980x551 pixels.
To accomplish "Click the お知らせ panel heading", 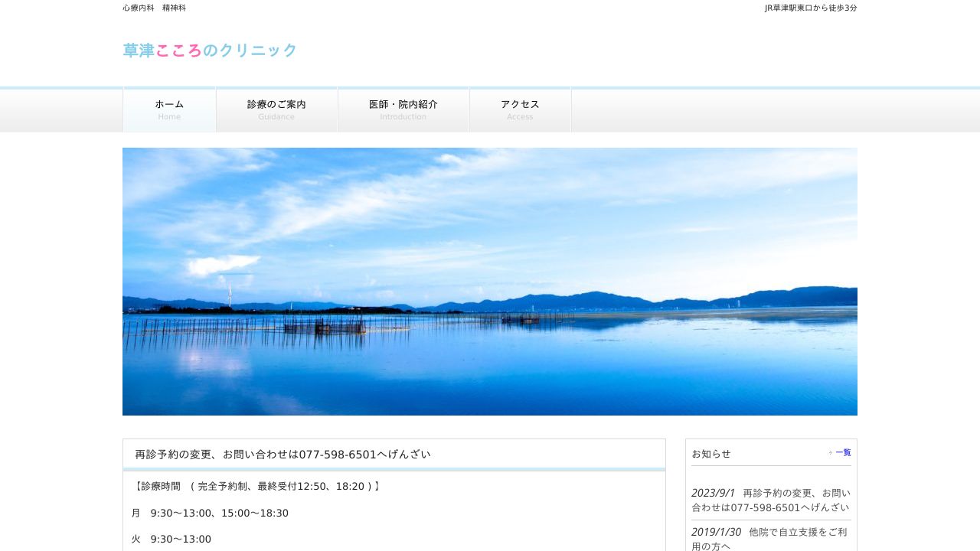I will click(711, 453).
